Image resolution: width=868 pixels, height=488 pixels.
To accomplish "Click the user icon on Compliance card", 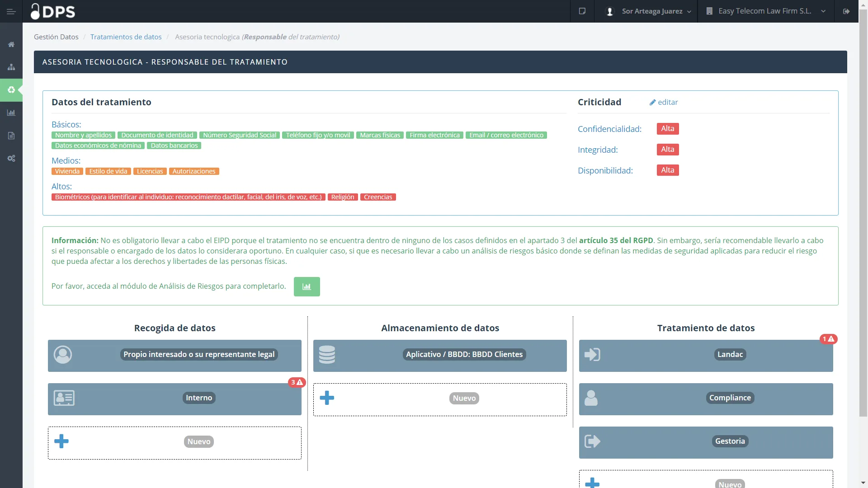I will (591, 398).
